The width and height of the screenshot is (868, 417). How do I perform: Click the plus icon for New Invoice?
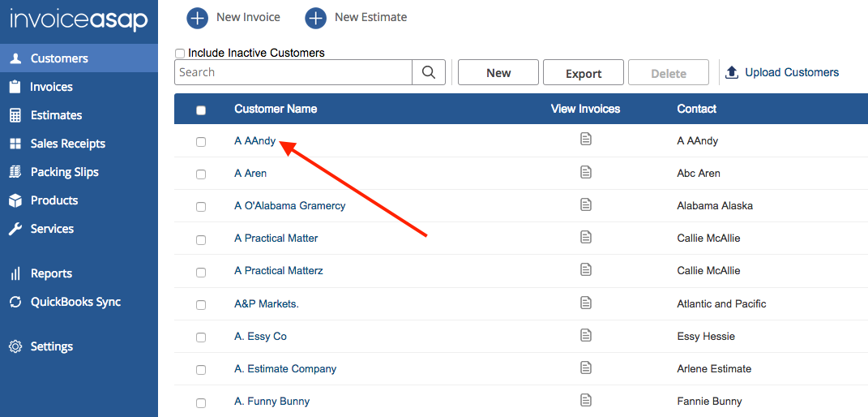point(197,17)
